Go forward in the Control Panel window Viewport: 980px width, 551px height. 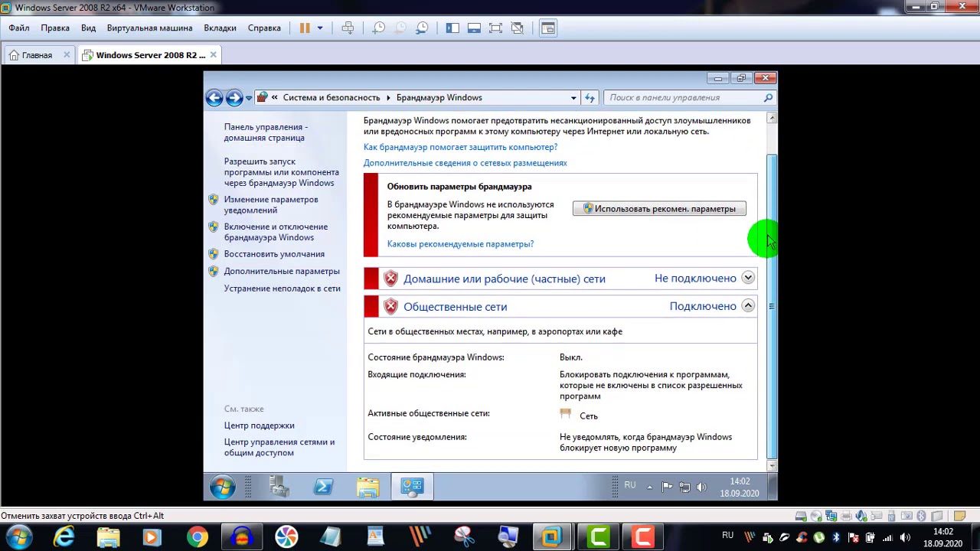click(234, 97)
